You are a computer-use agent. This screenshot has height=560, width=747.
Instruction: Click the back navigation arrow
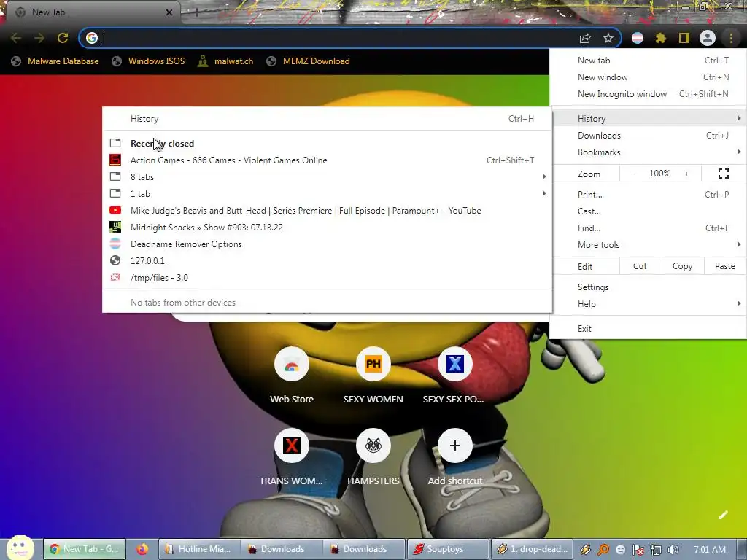point(16,38)
